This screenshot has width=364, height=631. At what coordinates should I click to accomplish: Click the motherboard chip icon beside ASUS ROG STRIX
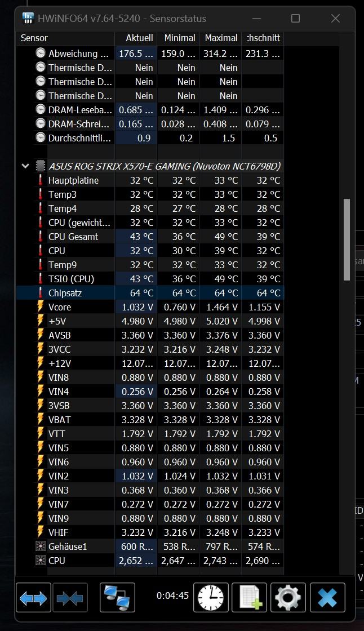click(x=40, y=166)
